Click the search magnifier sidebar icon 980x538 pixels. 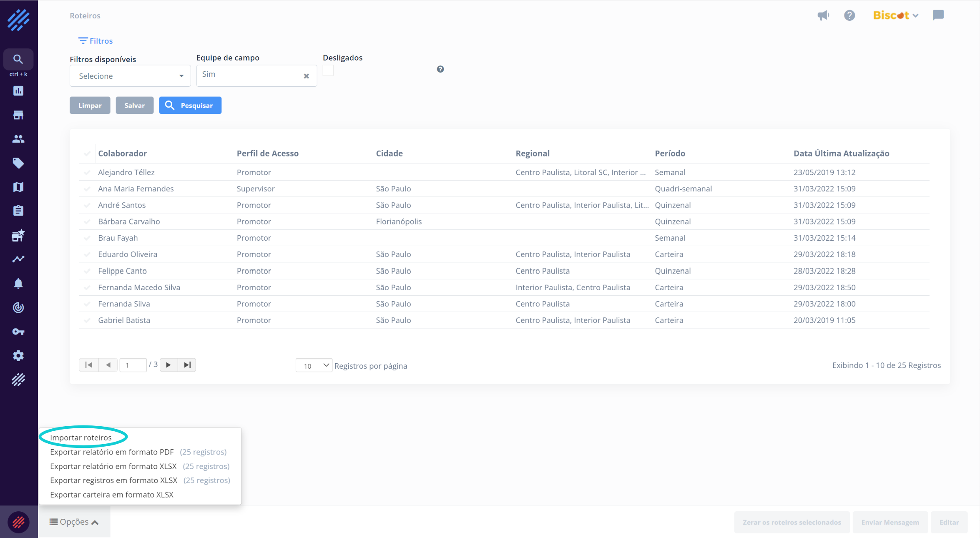pyautogui.click(x=18, y=59)
